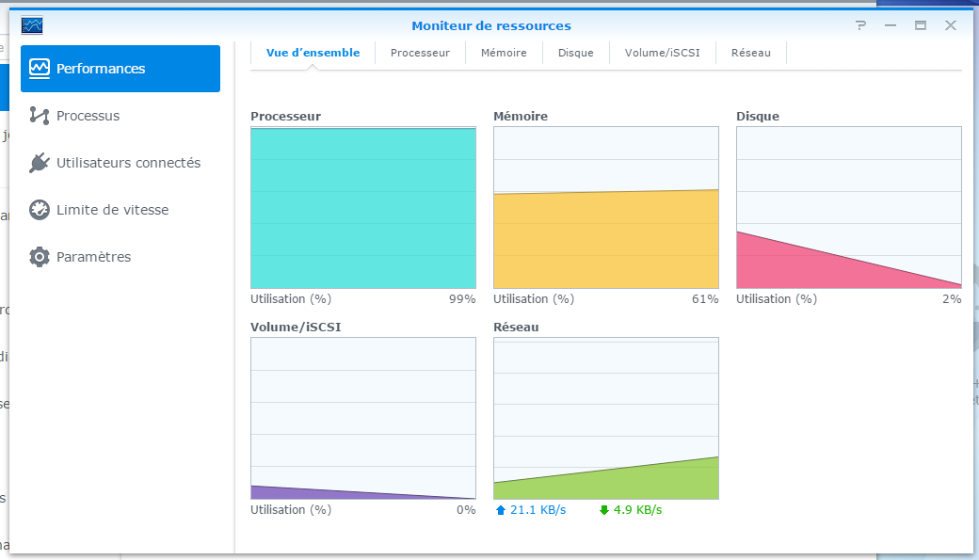Screen dimensions: 979x560
Task: Show the Réseau tab
Action: click(750, 53)
